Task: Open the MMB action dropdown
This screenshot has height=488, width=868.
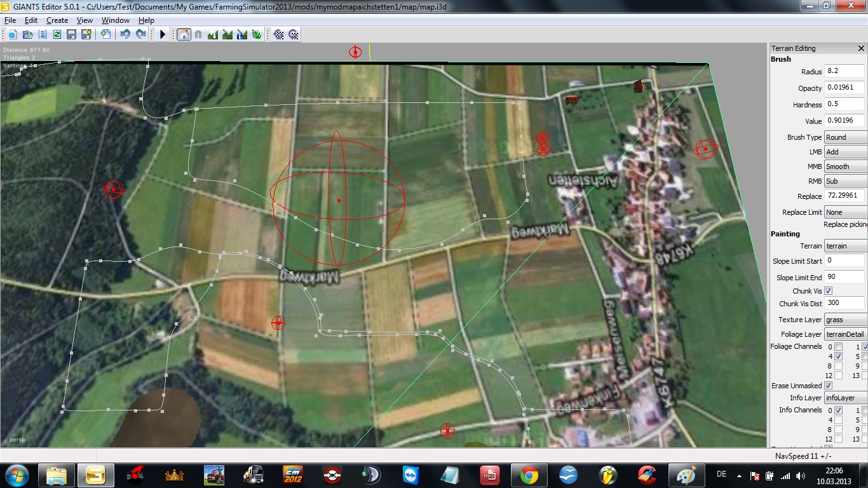Action: pos(846,166)
